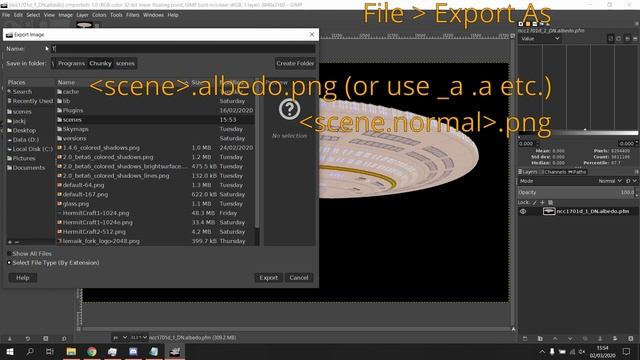This screenshot has width=640, height=360.
Task: Open zoom level dropdown in status bar
Action: (x=139, y=338)
